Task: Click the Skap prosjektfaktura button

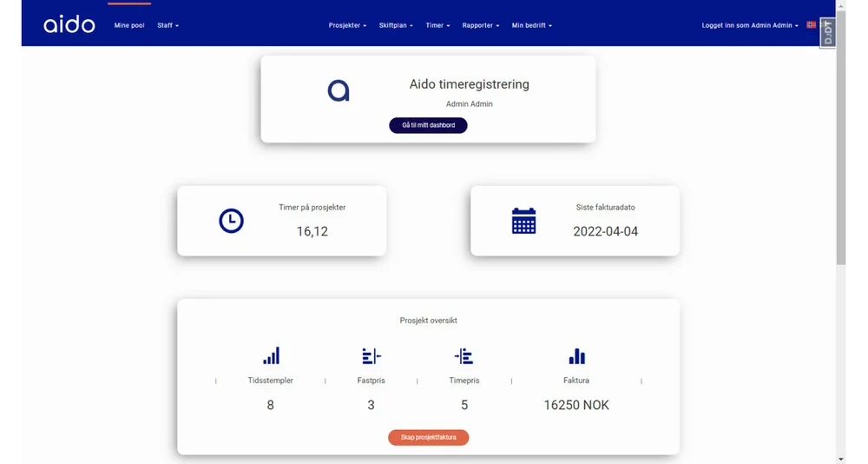Action: (x=428, y=437)
